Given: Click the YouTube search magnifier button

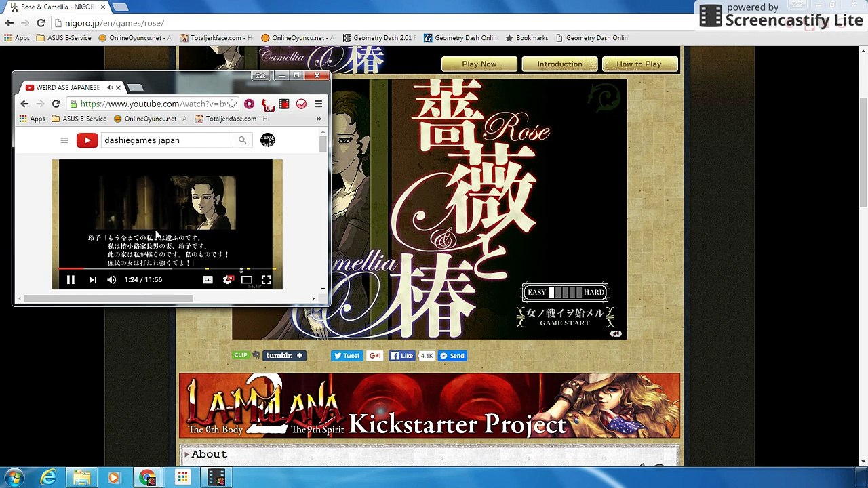Looking at the screenshot, I should pos(242,140).
